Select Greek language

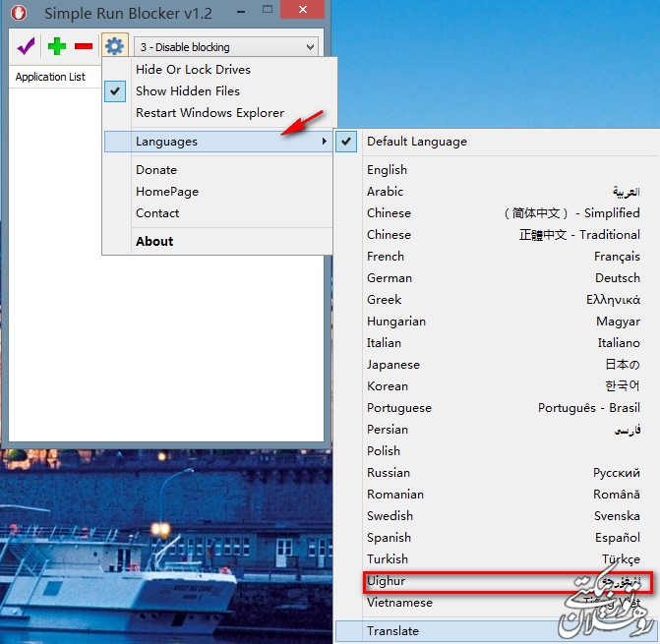tap(497, 300)
